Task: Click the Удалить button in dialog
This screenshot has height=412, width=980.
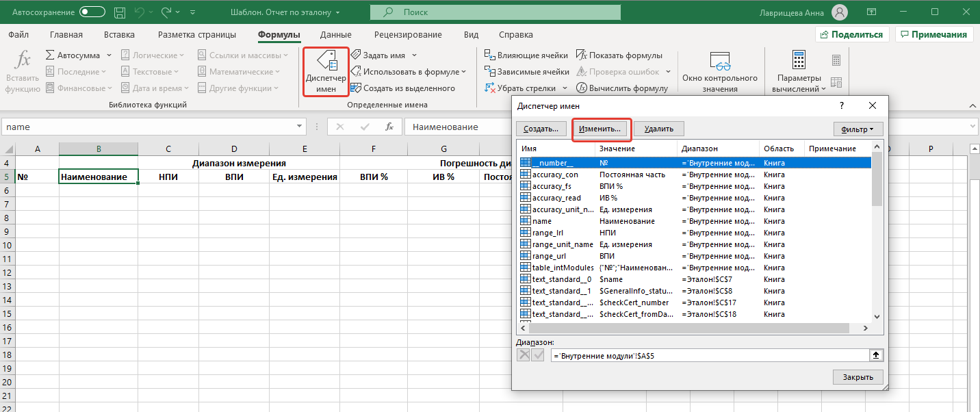Action: pos(659,128)
